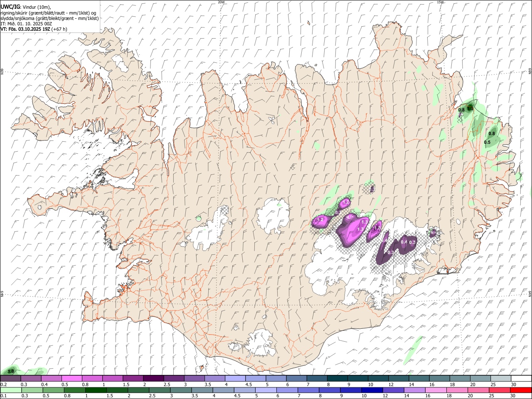Pick the rain legend swatch for 2–2.5

[138, 390]
